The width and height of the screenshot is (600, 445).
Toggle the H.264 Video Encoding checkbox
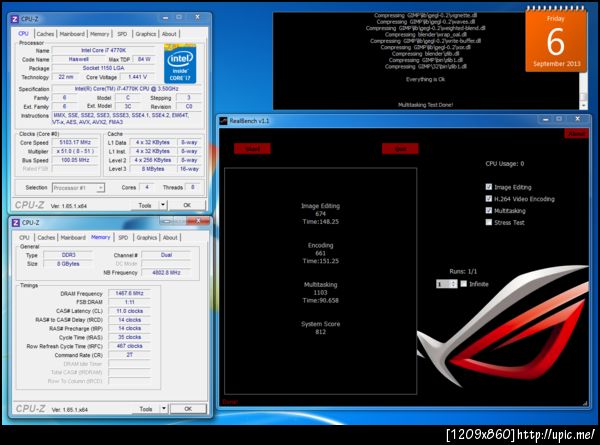coord(489,199)
